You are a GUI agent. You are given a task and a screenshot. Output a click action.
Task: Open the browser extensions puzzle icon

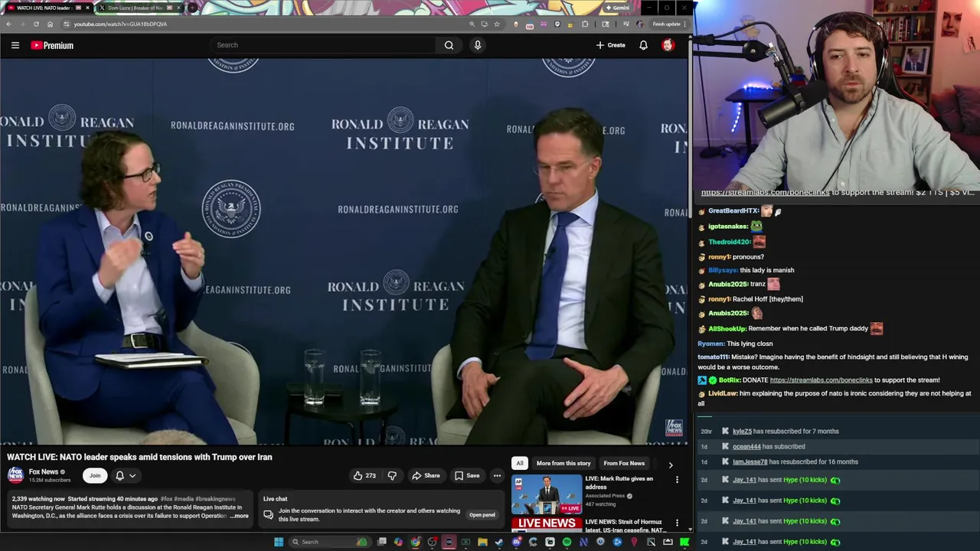tap(585, 24)
